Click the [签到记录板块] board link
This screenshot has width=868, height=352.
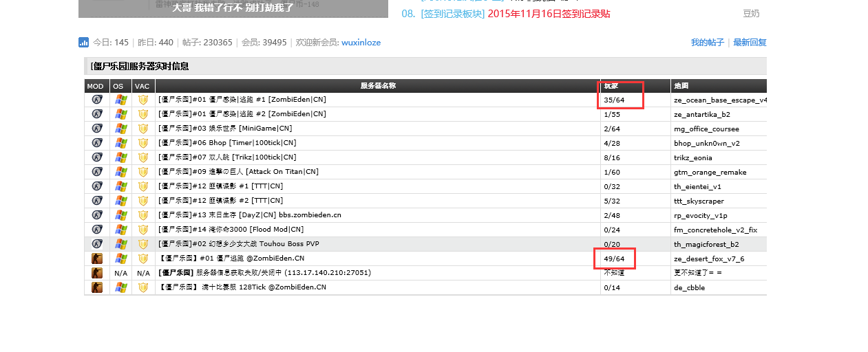coord(453,14)
